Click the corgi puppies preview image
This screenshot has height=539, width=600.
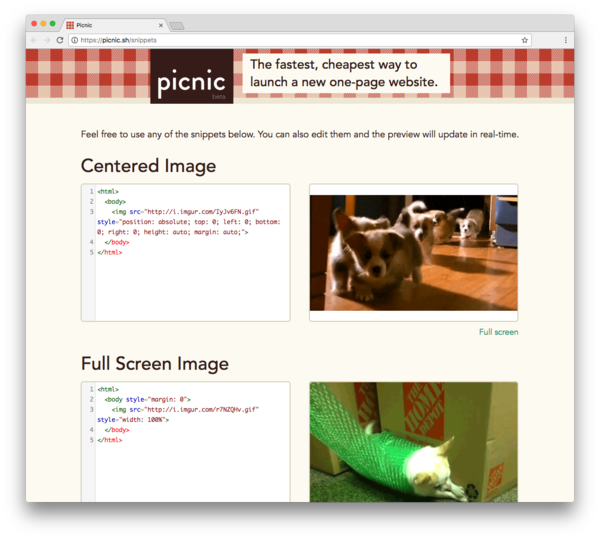pyautogui.click(x=413, y=252)
